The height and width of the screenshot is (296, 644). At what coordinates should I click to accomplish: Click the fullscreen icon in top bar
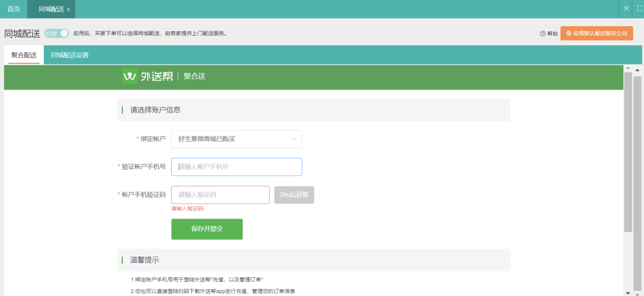click(x=639, y=9)
